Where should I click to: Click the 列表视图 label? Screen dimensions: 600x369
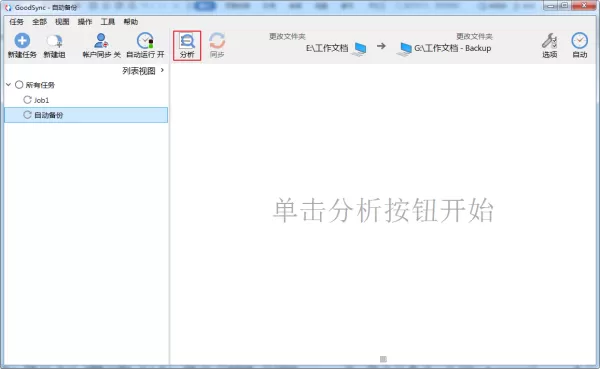click(x=139, y=71)
